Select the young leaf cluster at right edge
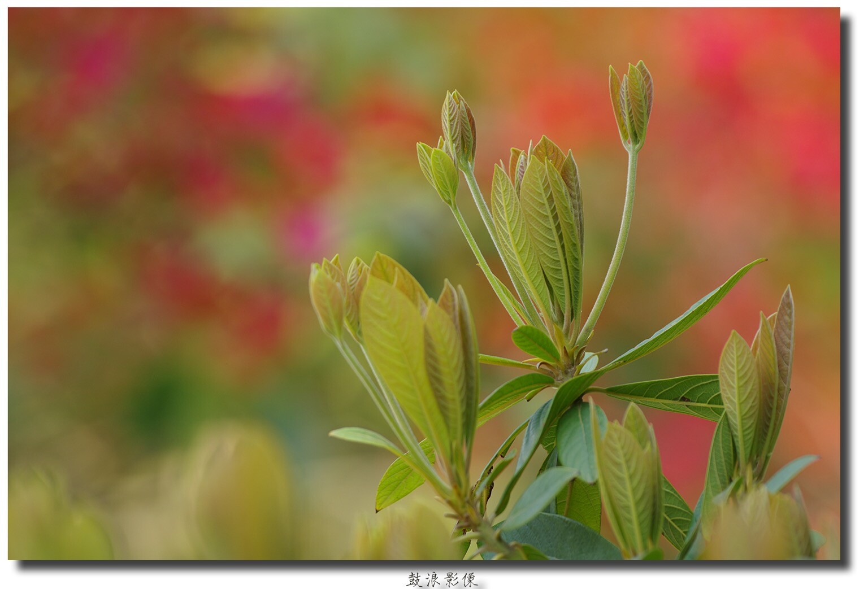868x589 pixels. click(757, 384)
